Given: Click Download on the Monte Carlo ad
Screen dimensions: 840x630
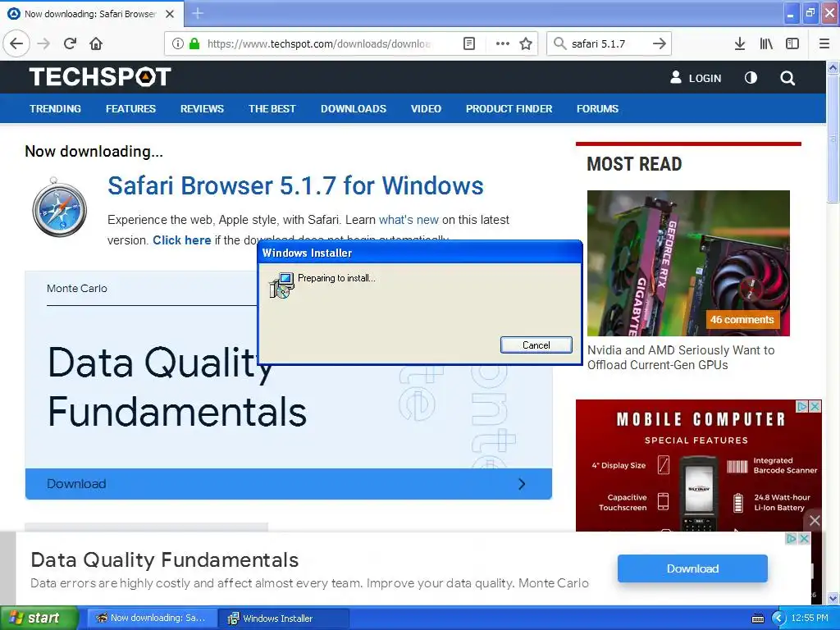Looking at the screenshot, I should pyautogui.click(x=288, y=484).
